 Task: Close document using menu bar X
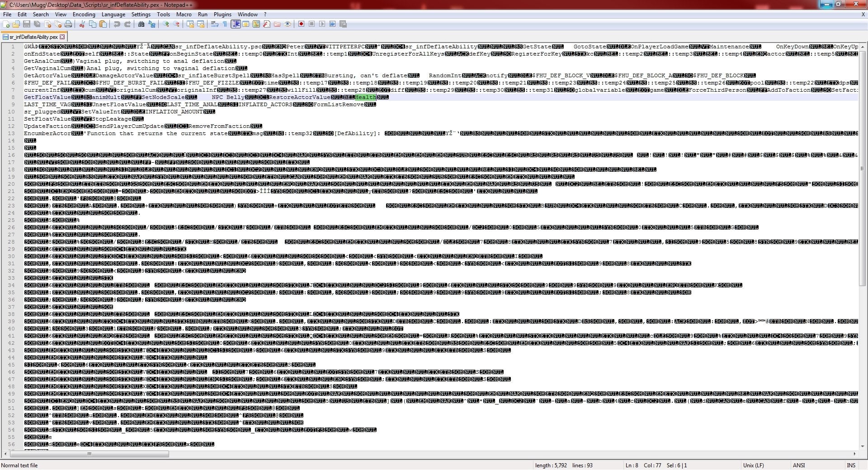863,14
